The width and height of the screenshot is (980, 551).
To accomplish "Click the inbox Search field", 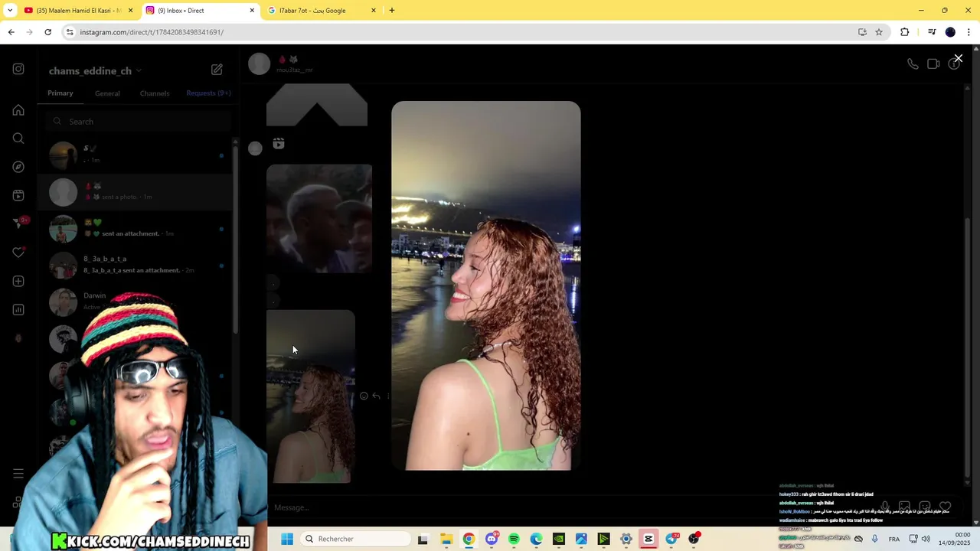I will point(138,122).
